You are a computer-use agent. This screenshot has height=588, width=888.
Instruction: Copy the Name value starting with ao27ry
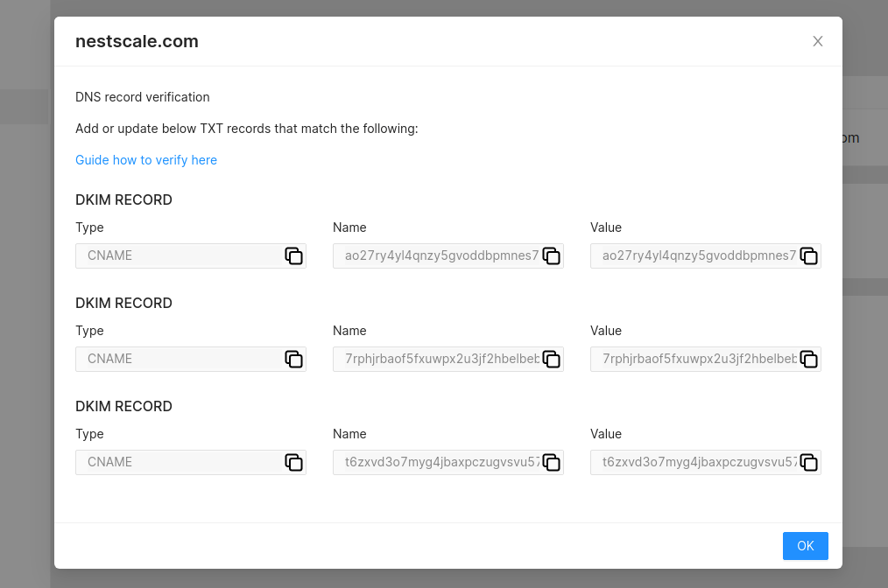coord(552,255)
